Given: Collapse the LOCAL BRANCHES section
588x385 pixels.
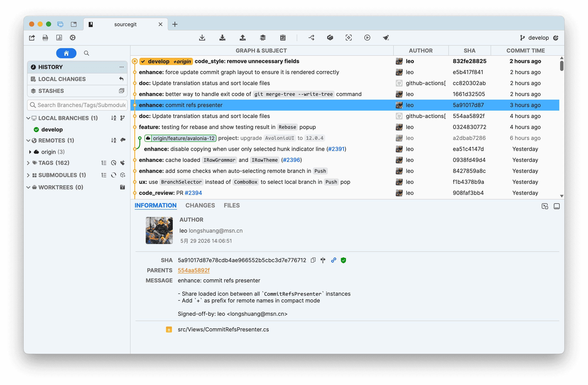Looking at the screenshot, I should pos(28,118).
